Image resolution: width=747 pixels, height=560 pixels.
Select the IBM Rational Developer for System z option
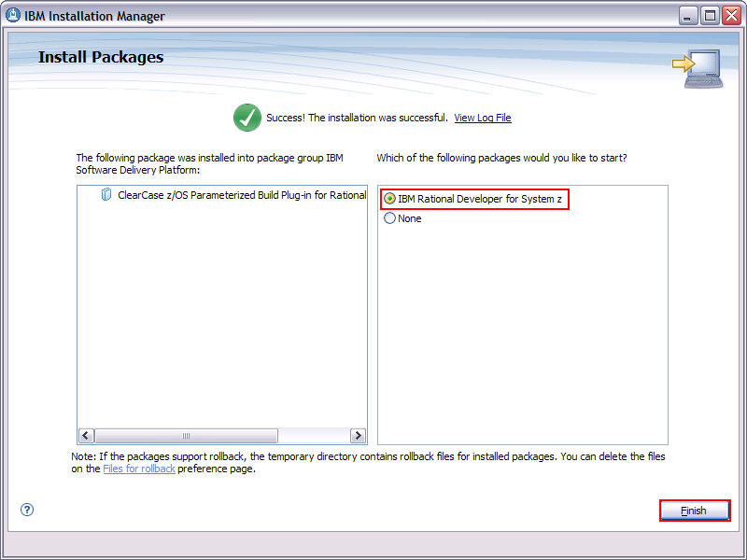392,199
